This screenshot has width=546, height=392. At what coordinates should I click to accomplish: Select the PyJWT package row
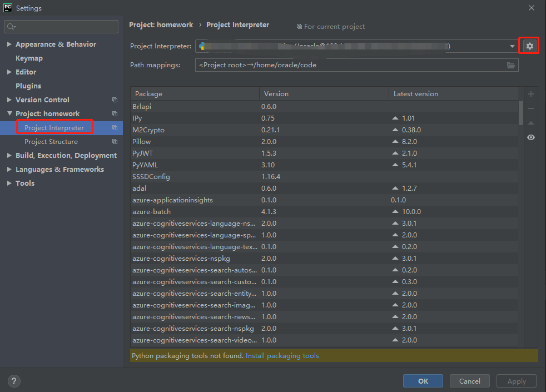(x=325, y=153)
